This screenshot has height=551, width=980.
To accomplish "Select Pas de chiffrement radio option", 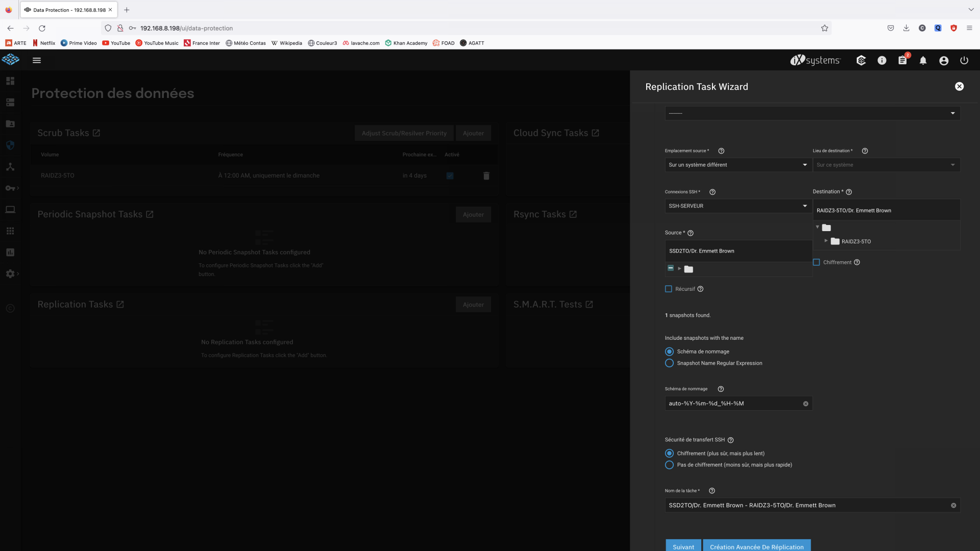I will (x=669, y=465).
